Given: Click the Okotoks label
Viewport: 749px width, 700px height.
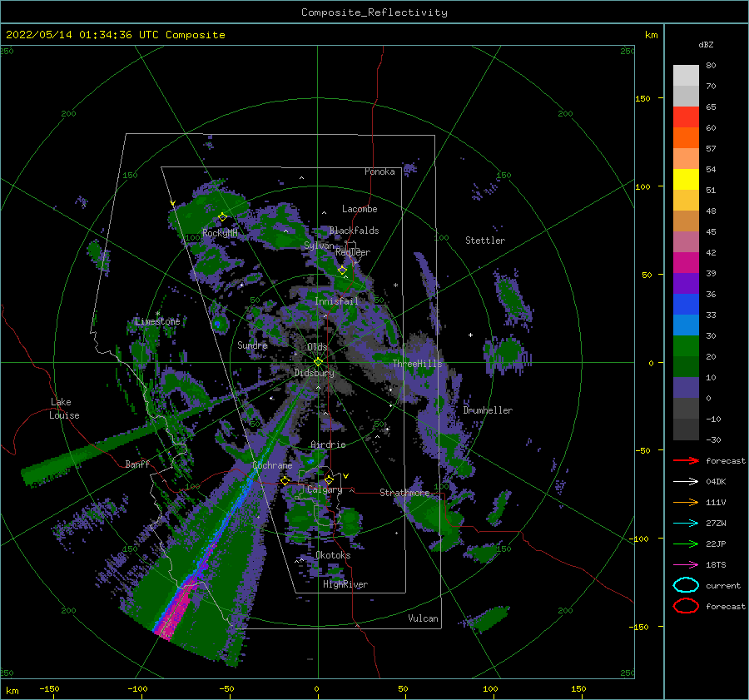Looking at the screenshot, I should coord(333,555).
